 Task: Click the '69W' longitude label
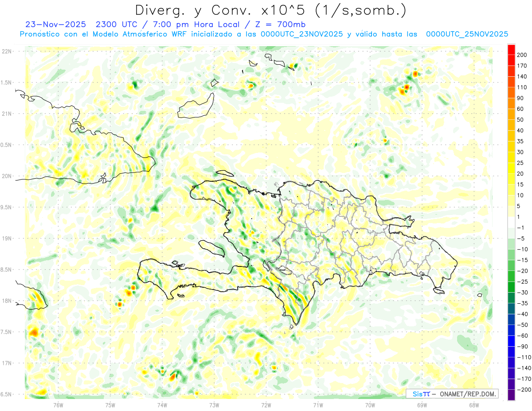pos(422,404)
